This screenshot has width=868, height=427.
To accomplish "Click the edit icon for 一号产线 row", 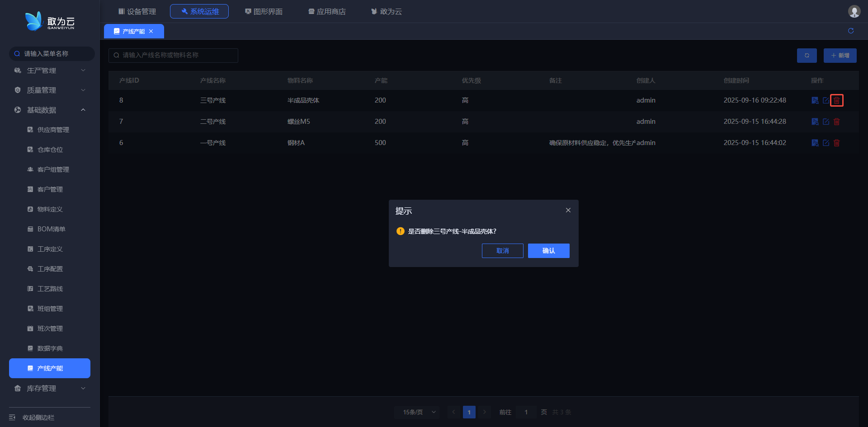I will click(826, 143).
